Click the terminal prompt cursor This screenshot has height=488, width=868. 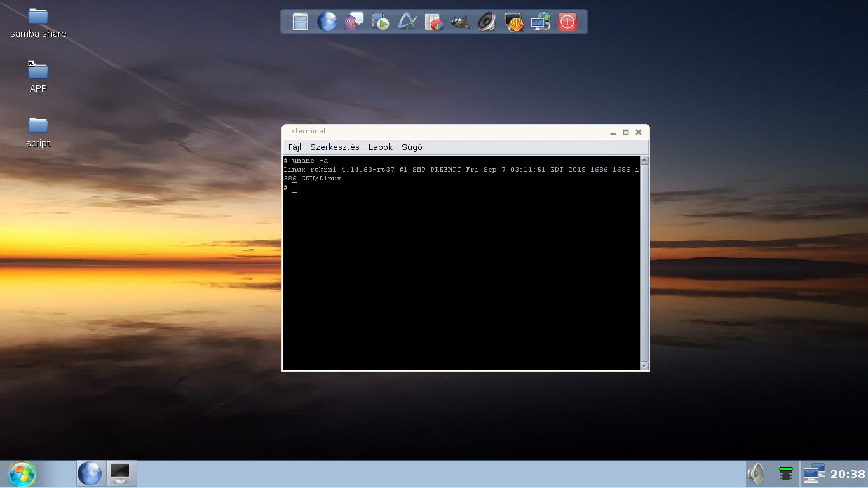[294, 187]
